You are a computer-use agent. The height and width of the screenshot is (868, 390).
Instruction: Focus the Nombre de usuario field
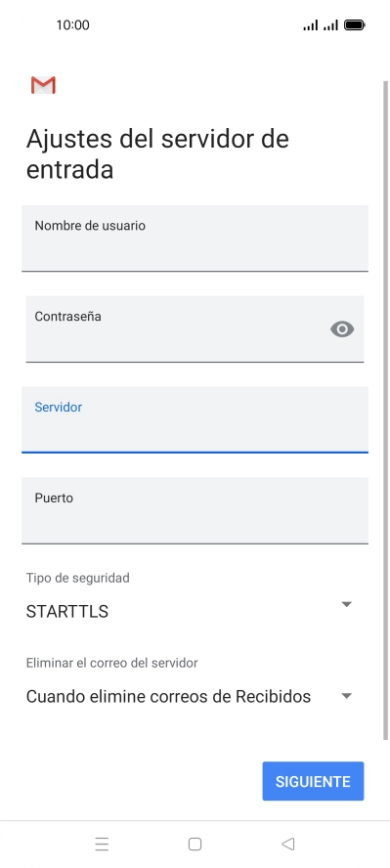(x=195, y=239)
